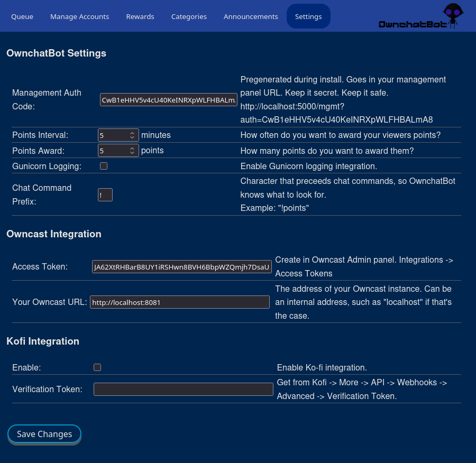This screenshot has width=476, height=463.
Task: Click the Owncast Access Token field
Action: [182, 267]
